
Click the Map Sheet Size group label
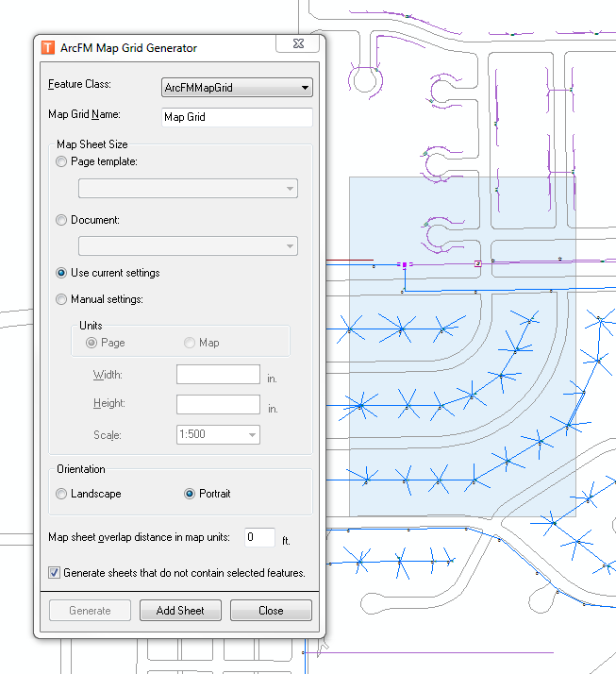pos(92,144)
